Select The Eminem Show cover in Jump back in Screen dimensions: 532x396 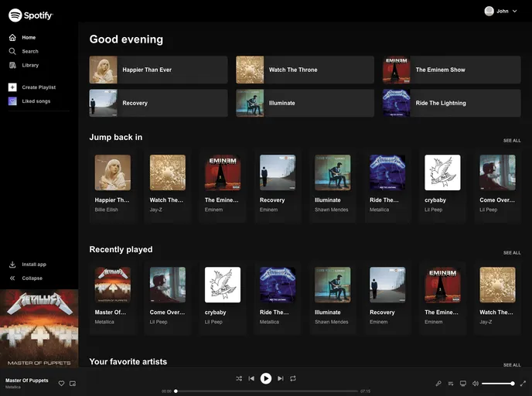pyautogui.click(x=223, y=172)
